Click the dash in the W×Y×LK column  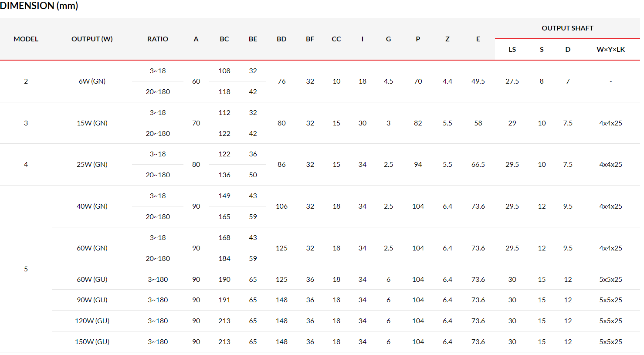[x=610, y=81]
